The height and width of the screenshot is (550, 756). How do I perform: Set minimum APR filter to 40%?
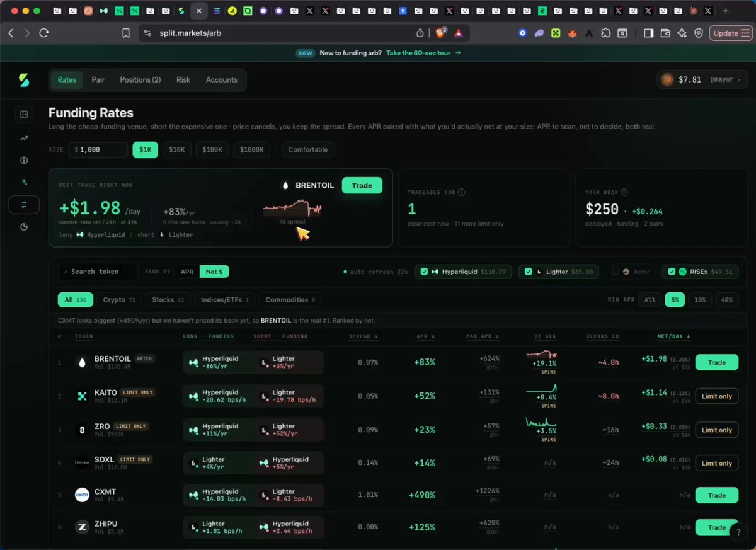[x=727, y=300]
